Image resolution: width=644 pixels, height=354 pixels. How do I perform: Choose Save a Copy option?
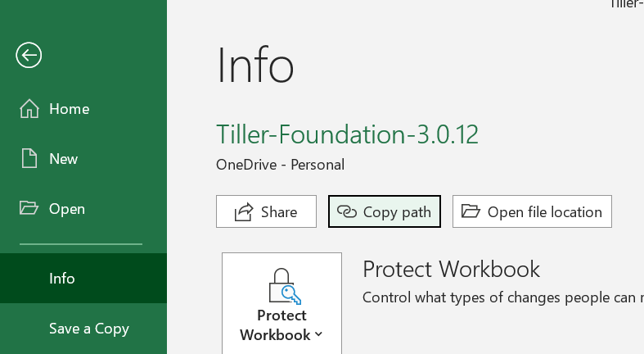click(83, 329)
